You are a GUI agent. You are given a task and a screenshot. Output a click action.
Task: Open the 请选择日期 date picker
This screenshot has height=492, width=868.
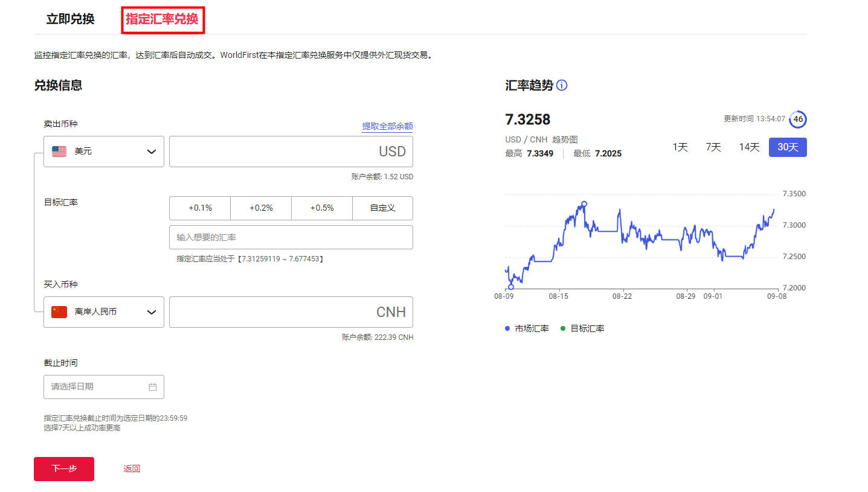(91, 387)
